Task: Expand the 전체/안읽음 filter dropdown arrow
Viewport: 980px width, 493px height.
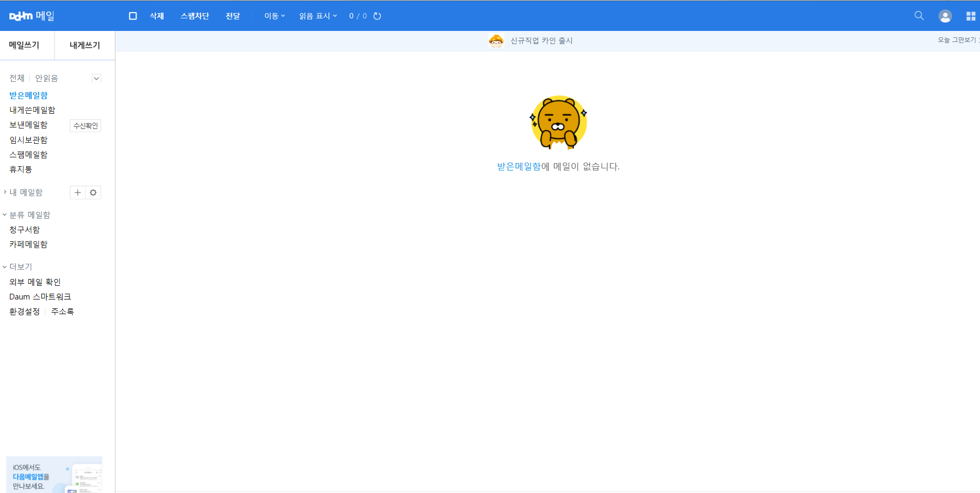Action: pos(97,79)
